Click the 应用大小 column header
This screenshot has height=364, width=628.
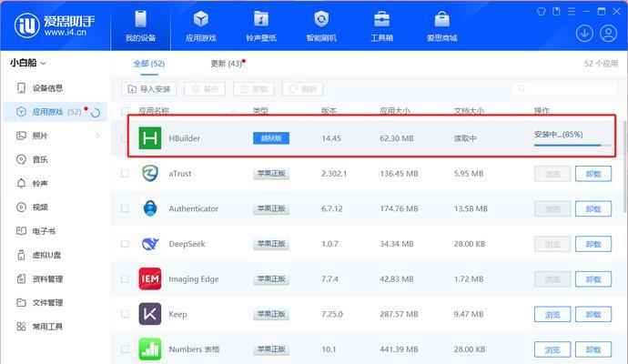(x=394, y=110)
